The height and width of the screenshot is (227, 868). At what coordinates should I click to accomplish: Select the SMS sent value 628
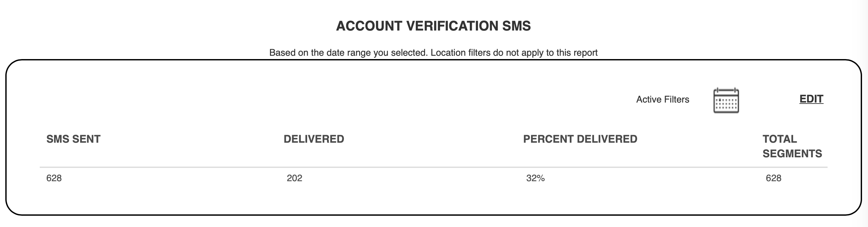tap(54, 178)
